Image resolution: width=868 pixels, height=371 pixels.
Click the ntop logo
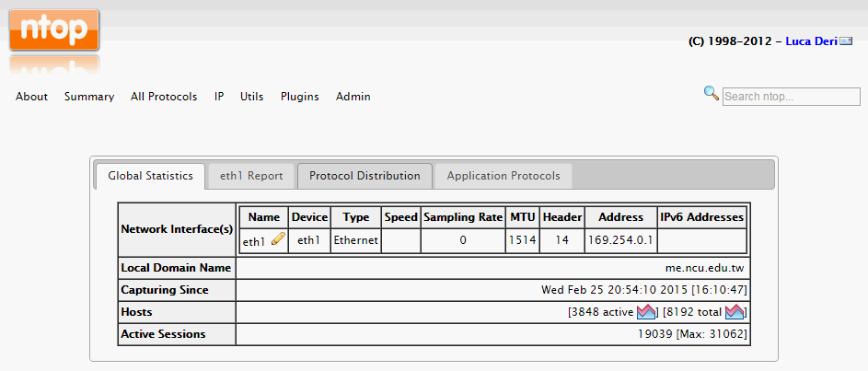(54, 31)
